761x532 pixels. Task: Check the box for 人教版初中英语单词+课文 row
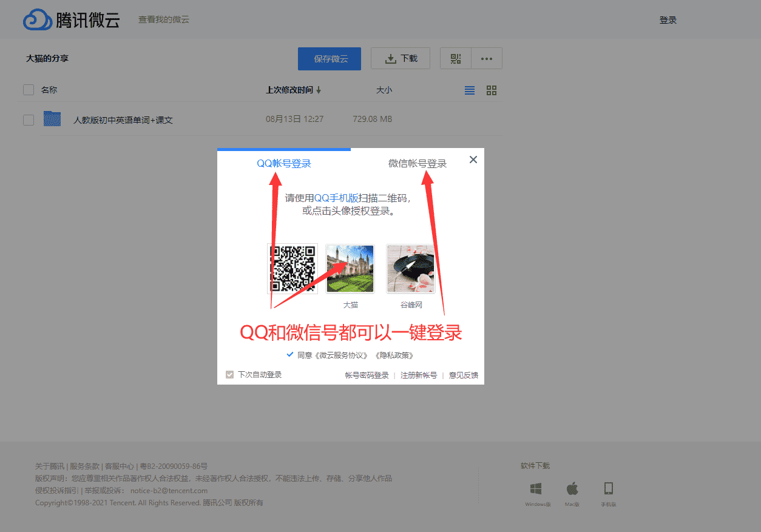[x=29, y=120]
